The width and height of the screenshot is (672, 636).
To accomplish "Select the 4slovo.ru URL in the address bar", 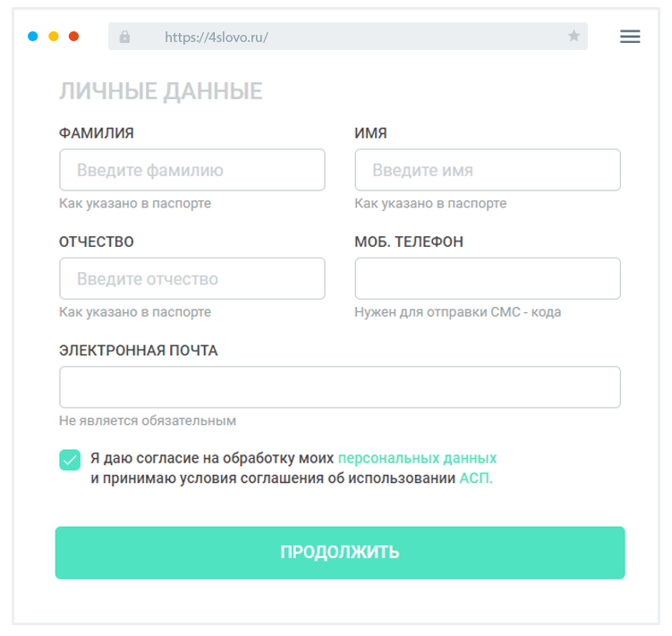I will 217,38.
